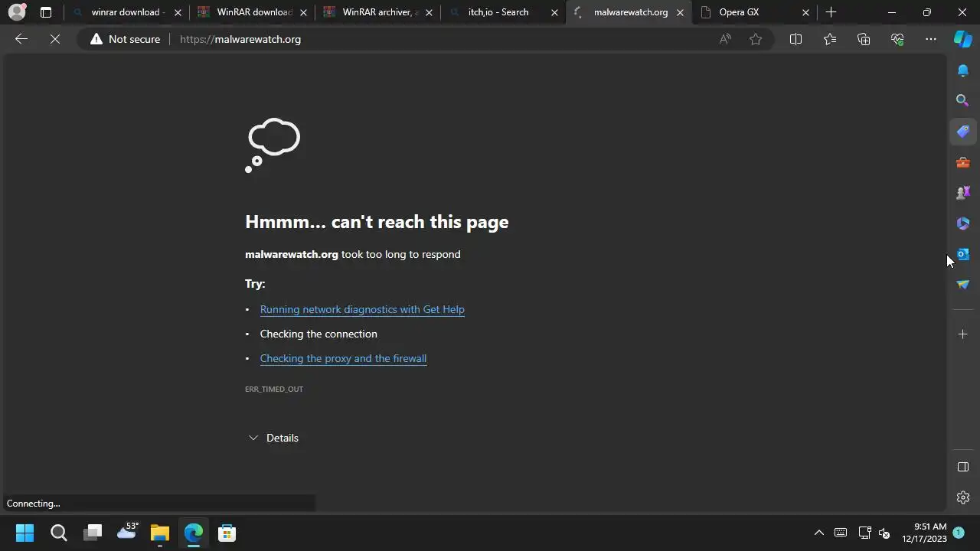Viewport: 980px width, 551px height.
Task: Stop loading the page
Action: 55,39
